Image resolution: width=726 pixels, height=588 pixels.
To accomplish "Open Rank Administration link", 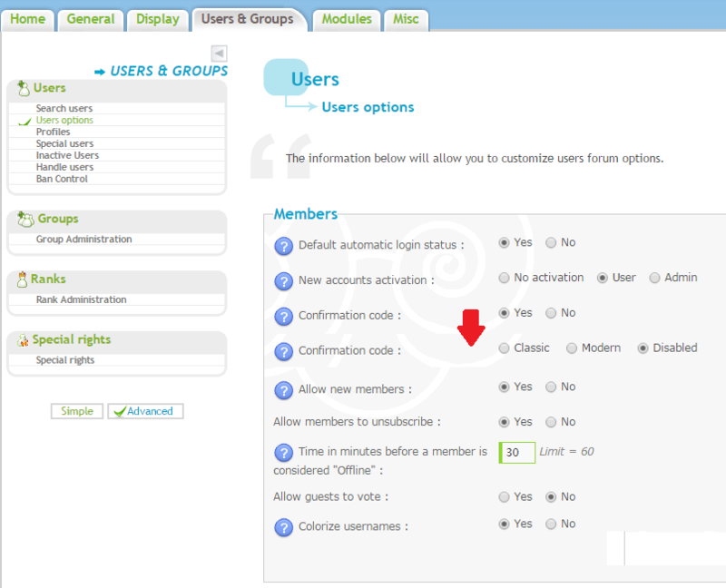I will click(x=82, y=300).
